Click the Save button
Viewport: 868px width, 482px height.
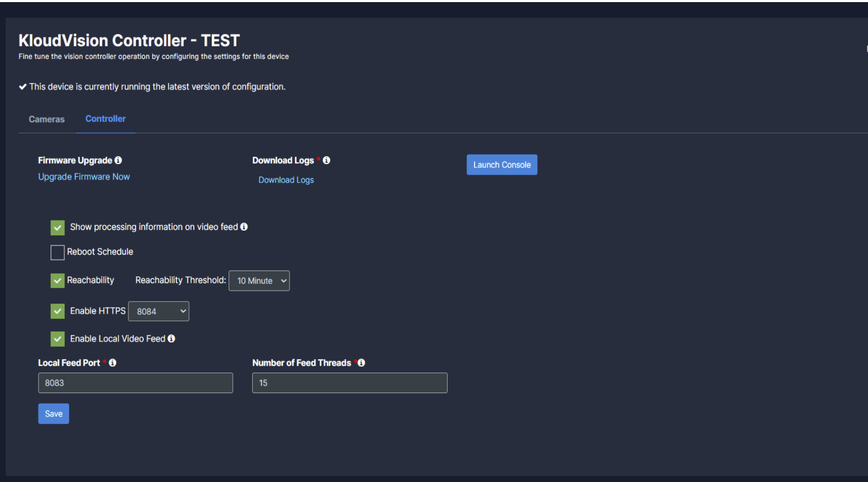coord(54,414)
